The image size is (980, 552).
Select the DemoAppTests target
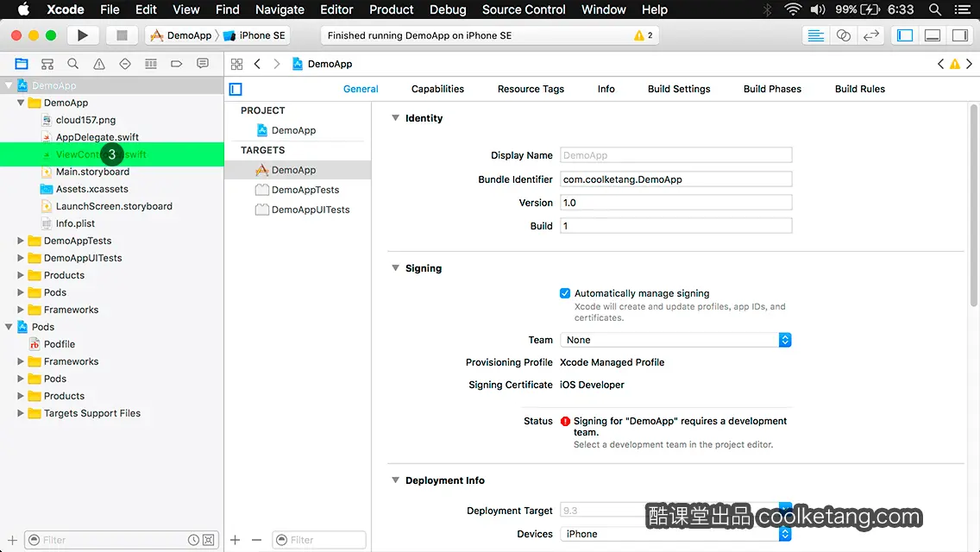[x=298, y=190]
